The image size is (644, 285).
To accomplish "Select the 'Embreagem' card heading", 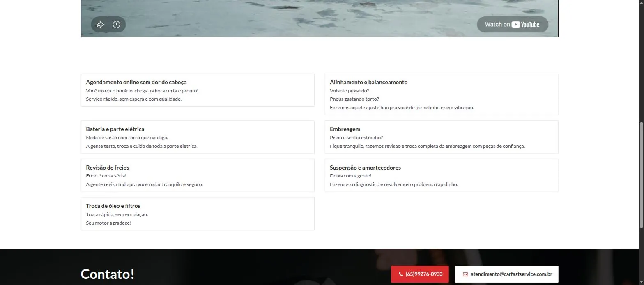I will pos(345,129).
